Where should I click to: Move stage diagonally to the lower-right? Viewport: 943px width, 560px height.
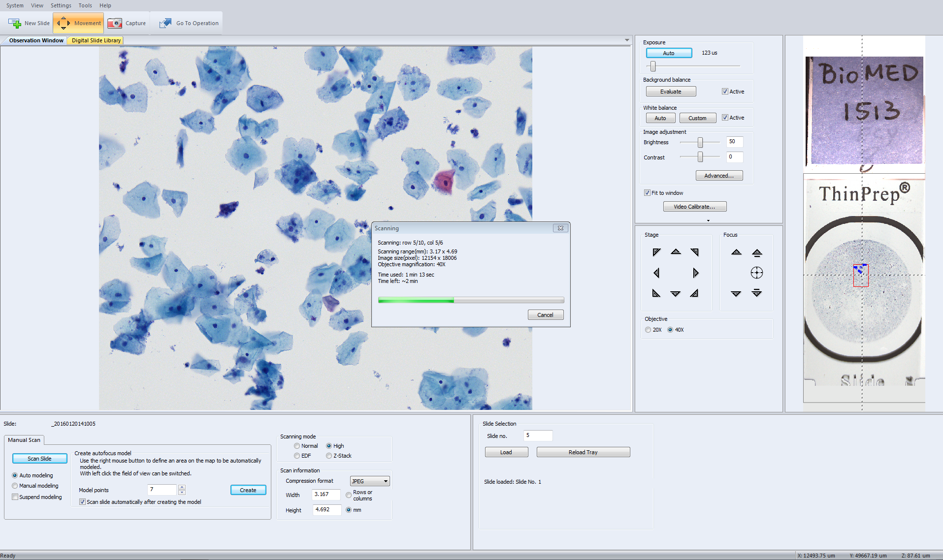click(694, 293)
